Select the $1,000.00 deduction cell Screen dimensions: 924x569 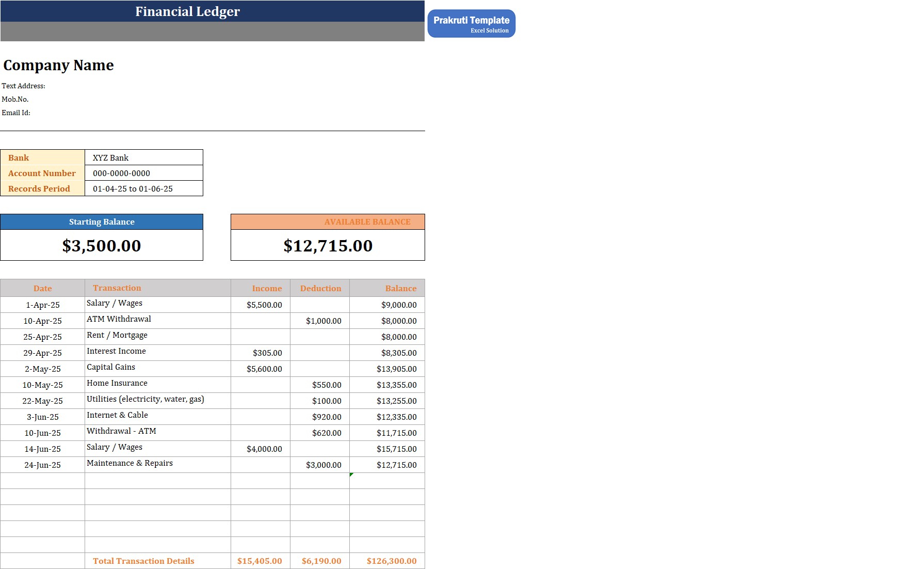(320, 321)
